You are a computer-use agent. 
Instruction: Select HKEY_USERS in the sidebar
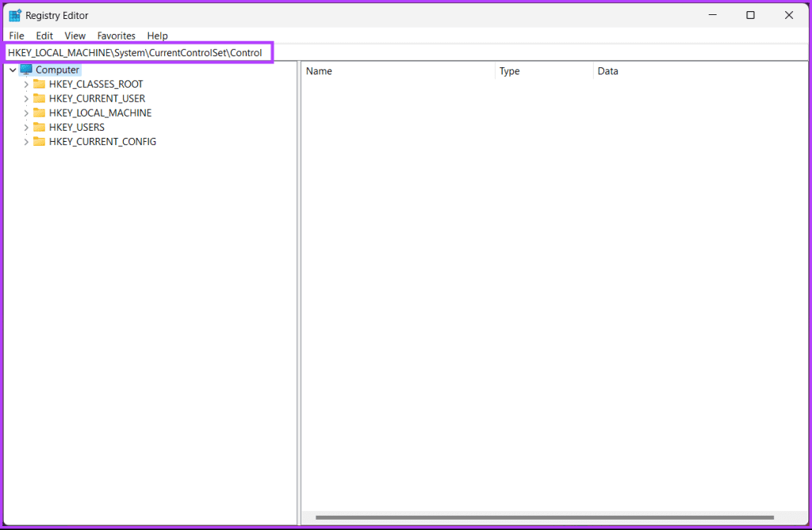(x=76, y=127)
